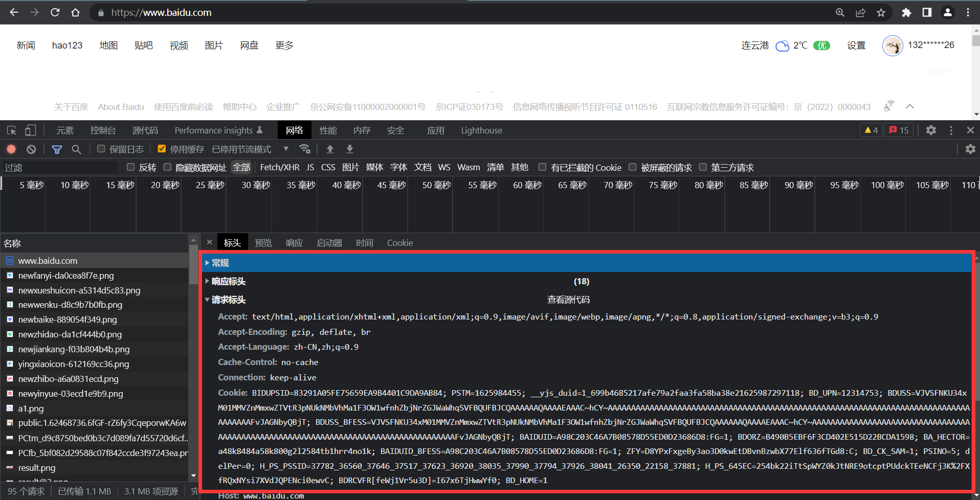Switch to the 控制台 DevTools tab

[x=103, y=130]
